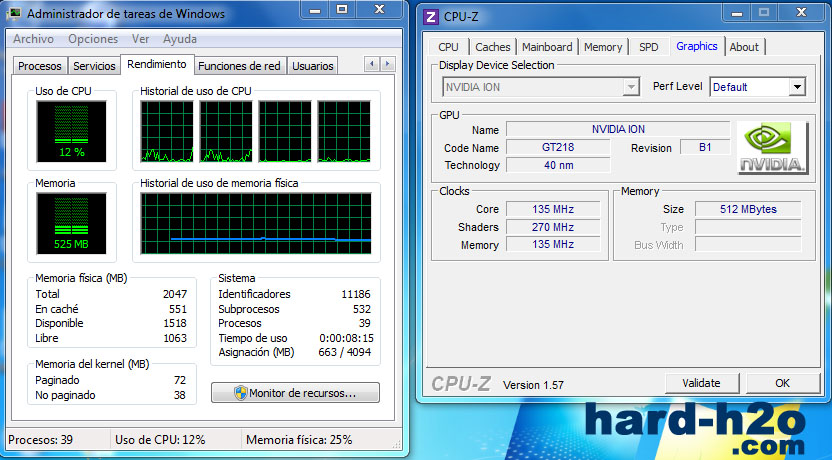The image size is (832, 460).
Task: Click the Asignación value 663 / 4094
Action: click(344, 352)
